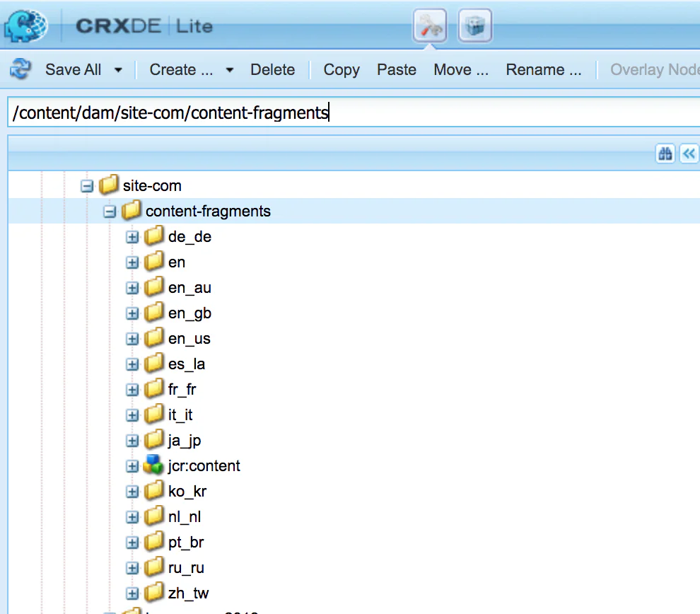
Task: Expand the en_us node
Action: pos(132,339)
